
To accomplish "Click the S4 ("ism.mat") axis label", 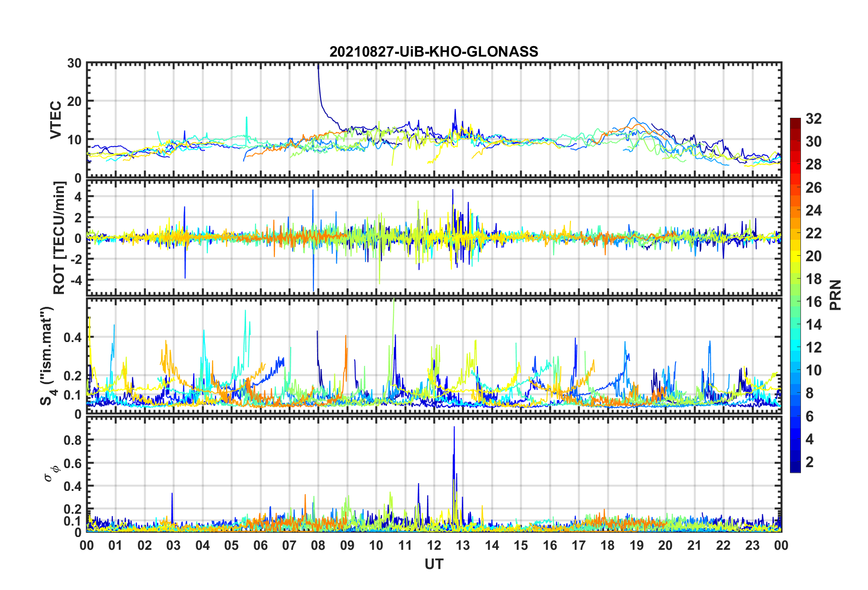I will coord(47,356).
